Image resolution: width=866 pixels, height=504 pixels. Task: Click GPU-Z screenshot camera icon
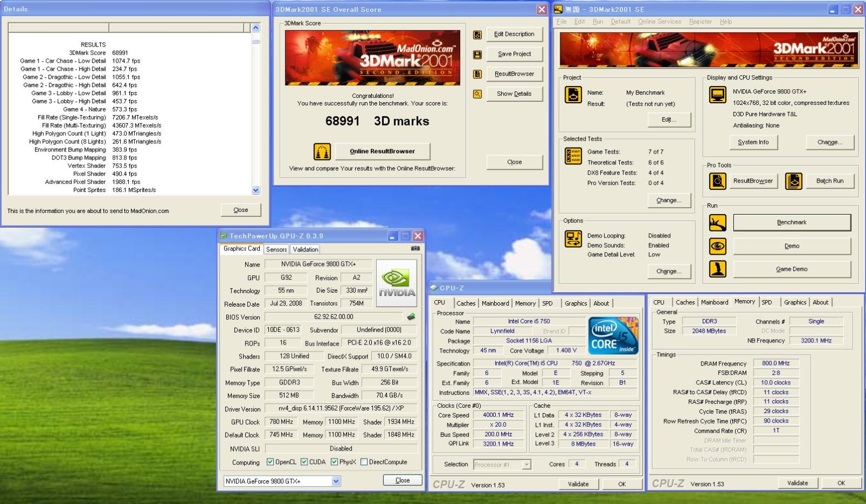[415, 249]
